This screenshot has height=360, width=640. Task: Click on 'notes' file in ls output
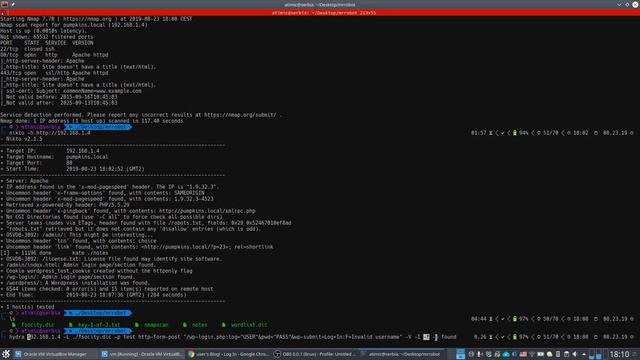click(200, 325)
